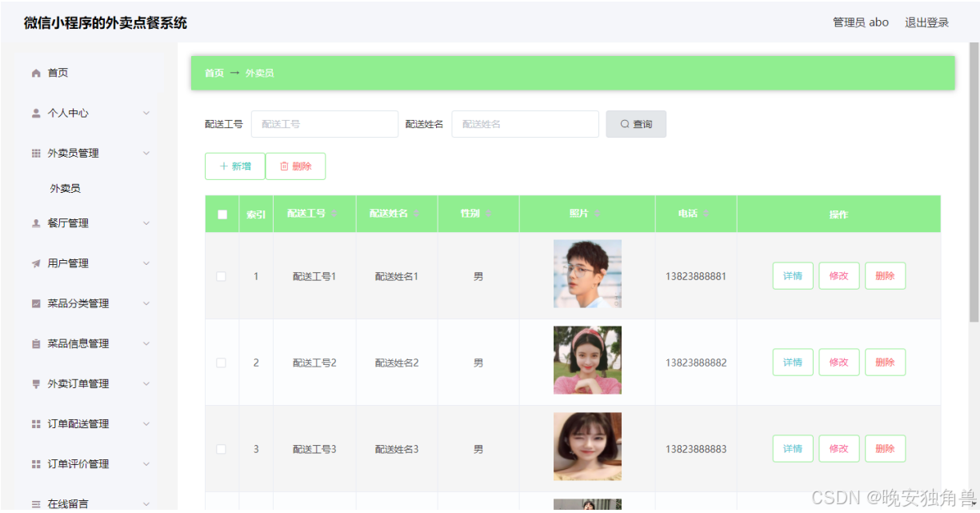Click 删除 for 配送姓名2 row
Image resolution: width=980 pixels, height=513 pixels.
tap(886, 363)
